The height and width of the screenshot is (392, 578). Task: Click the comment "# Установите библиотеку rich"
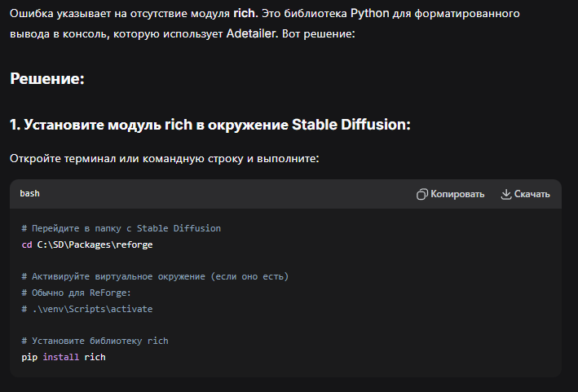(x=95, y=341)
